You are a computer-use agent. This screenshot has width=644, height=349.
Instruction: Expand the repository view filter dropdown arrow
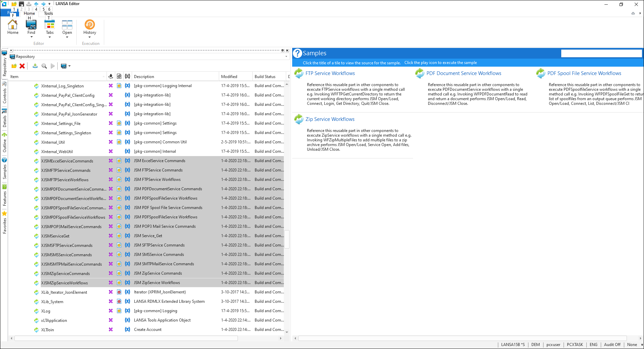(286, 57)
